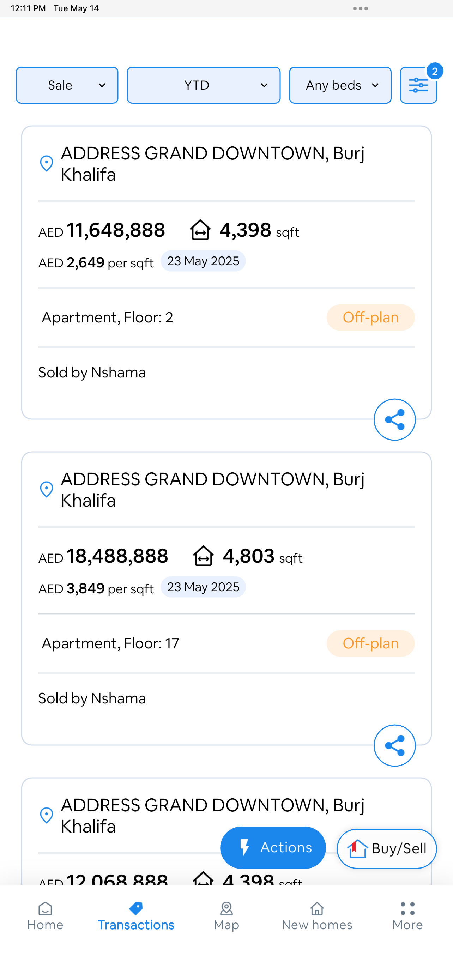Image resolution: width=453 pixels, height=980 pixels.
Task: Tap location pin on third listing
Action: 47,815
